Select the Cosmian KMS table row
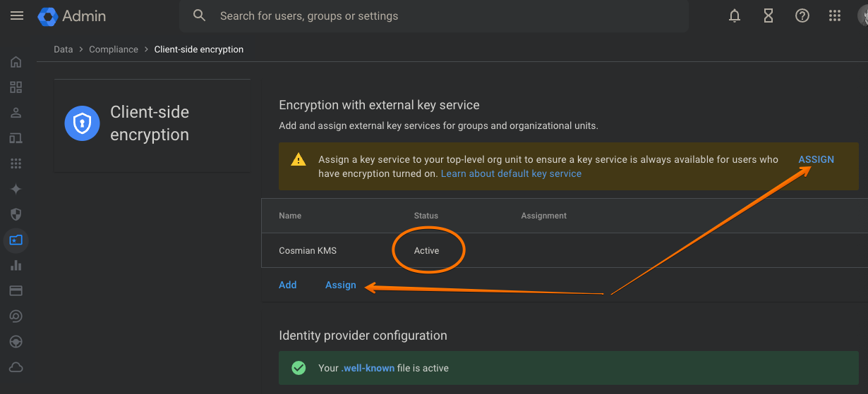 [x=308, y=251]
